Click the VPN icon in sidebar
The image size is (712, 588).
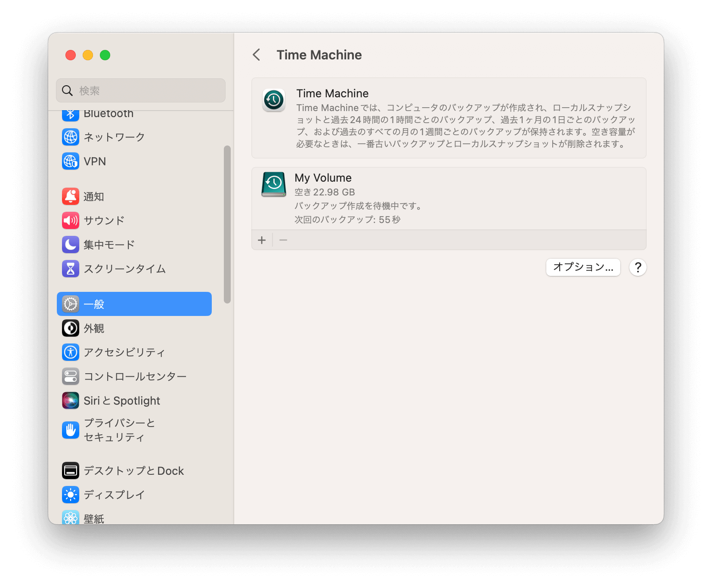click(71, 161)
